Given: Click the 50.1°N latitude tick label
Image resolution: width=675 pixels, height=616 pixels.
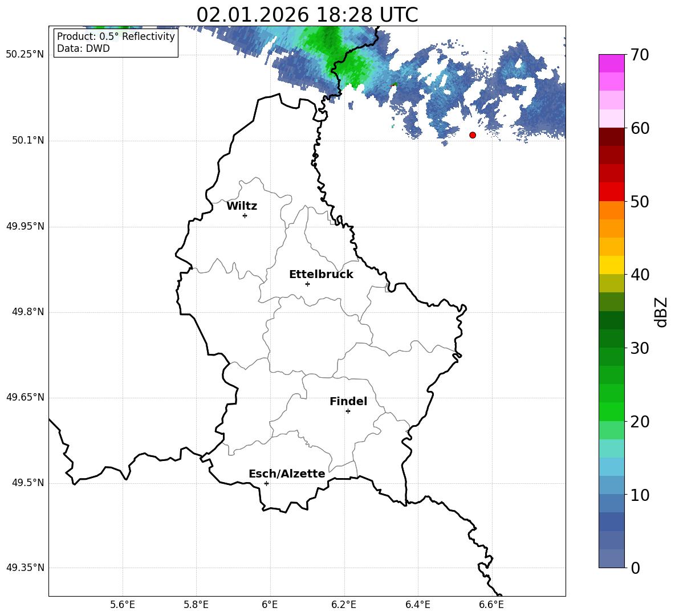Looking at the screenshot, I should pyautogui.click(x=28, y=140).
